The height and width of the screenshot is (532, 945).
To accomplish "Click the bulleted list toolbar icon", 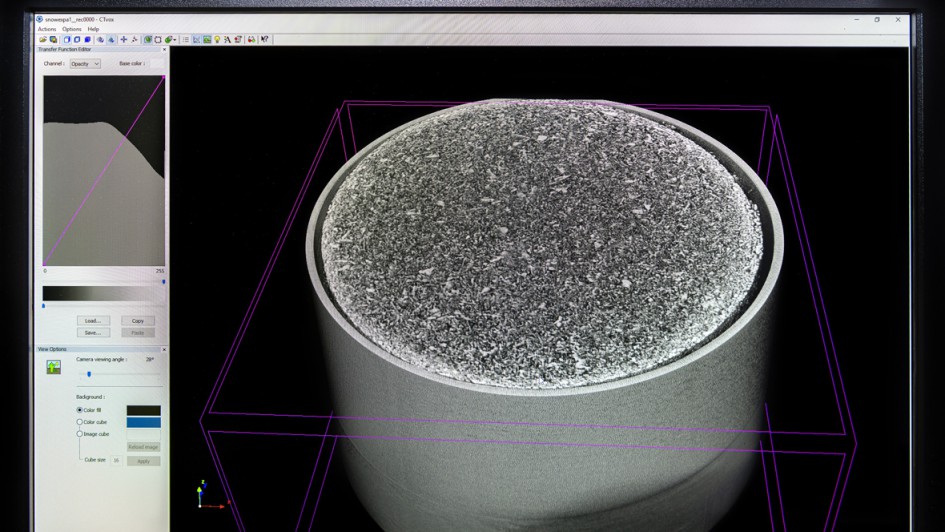I will coord(186,39).
